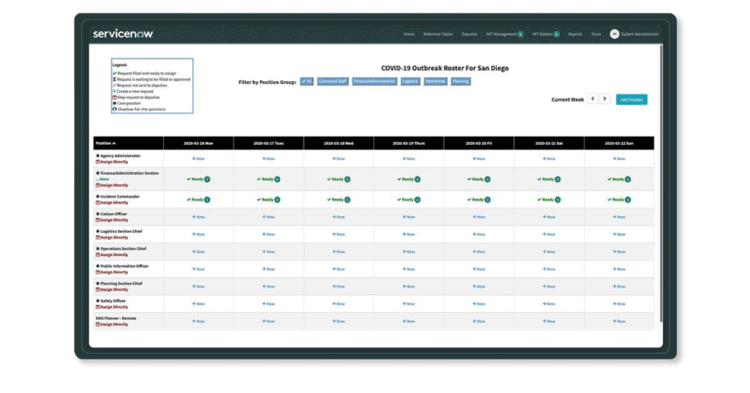
Task: Open the Reports menu item
Action: point(575,34)
